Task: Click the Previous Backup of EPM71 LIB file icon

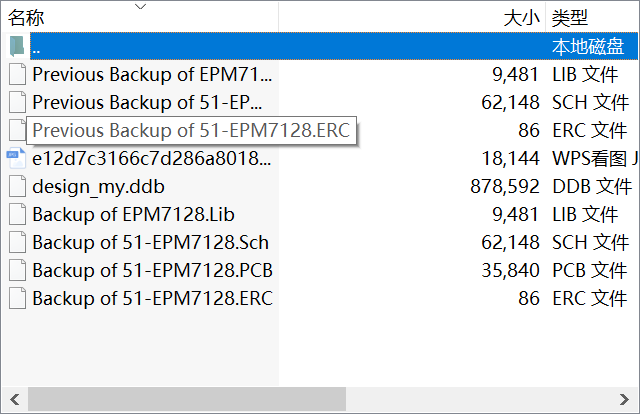Action: pyautogui.click(x=17, y=74)
